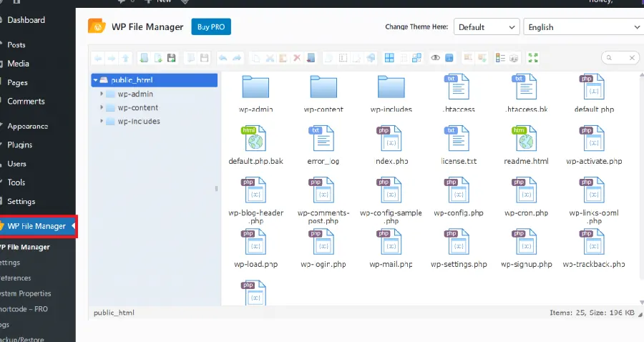Undo the last file action
Screen dimensions: 644x342
coord(223,58)
